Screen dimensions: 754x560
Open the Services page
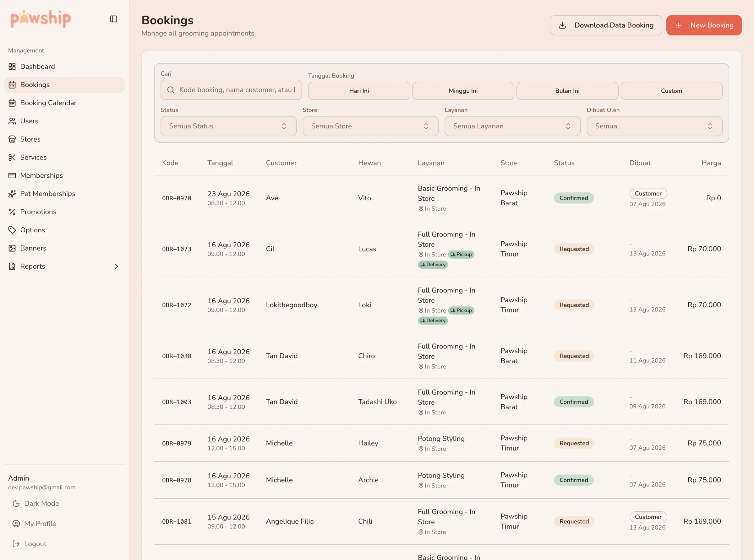64,157
